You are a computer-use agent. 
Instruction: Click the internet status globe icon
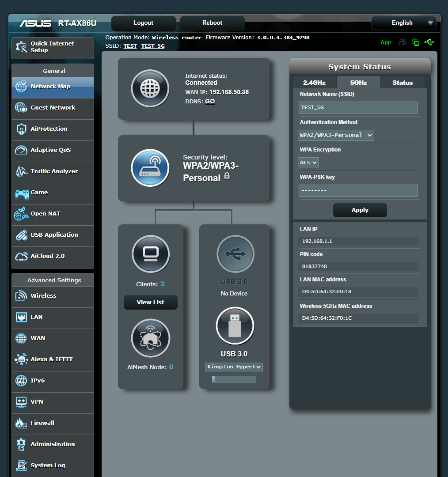pyautogui.click(x=150, y=88)
